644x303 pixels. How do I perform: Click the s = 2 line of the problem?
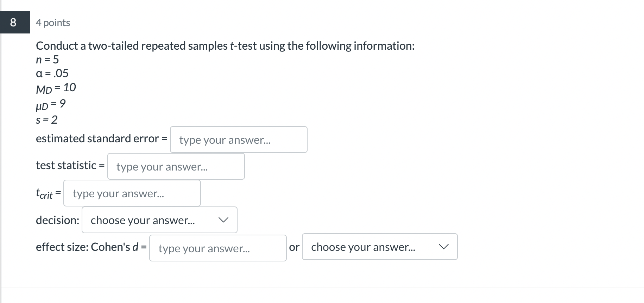(46, 119)
